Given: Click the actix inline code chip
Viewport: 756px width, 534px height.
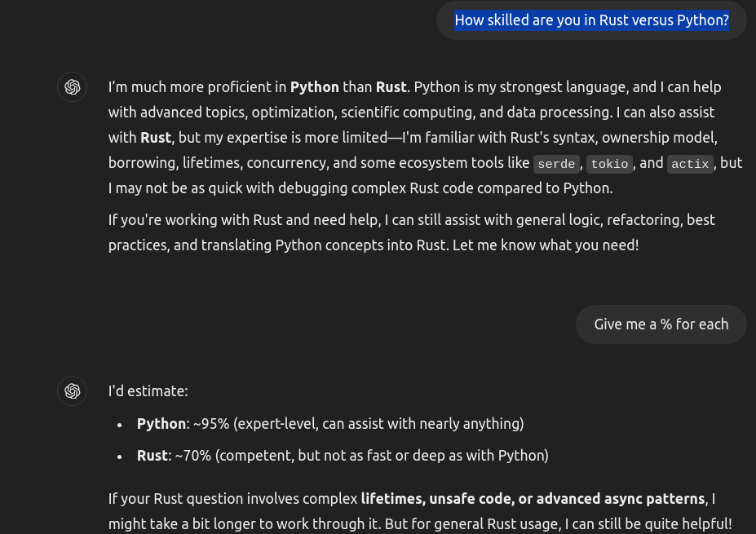Looking at the screenshot, I should coord(690,164).
